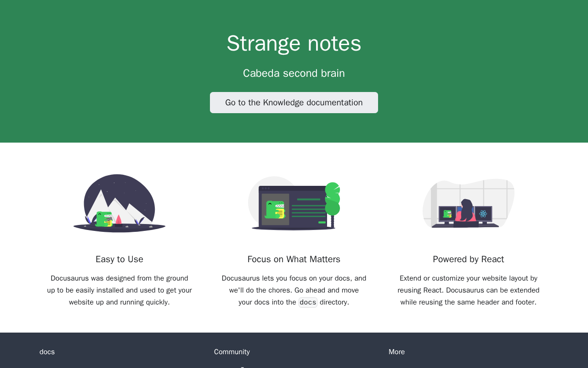Image resolution: width=588 pixels, height=368 pixels.
Task: Click the More footer column title
Action: [396, 352]
